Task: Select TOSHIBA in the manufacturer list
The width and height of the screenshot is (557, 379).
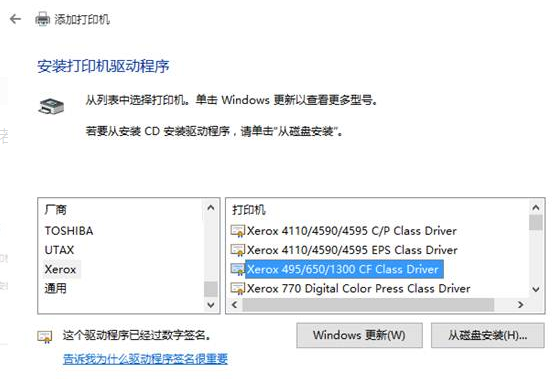Action: [69, 231]
